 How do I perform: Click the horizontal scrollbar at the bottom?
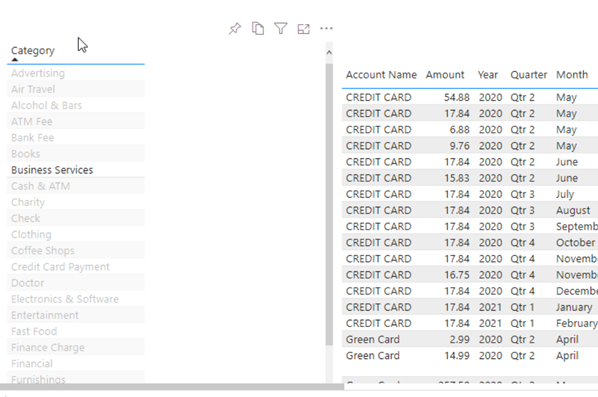click(x=172, y=387)
